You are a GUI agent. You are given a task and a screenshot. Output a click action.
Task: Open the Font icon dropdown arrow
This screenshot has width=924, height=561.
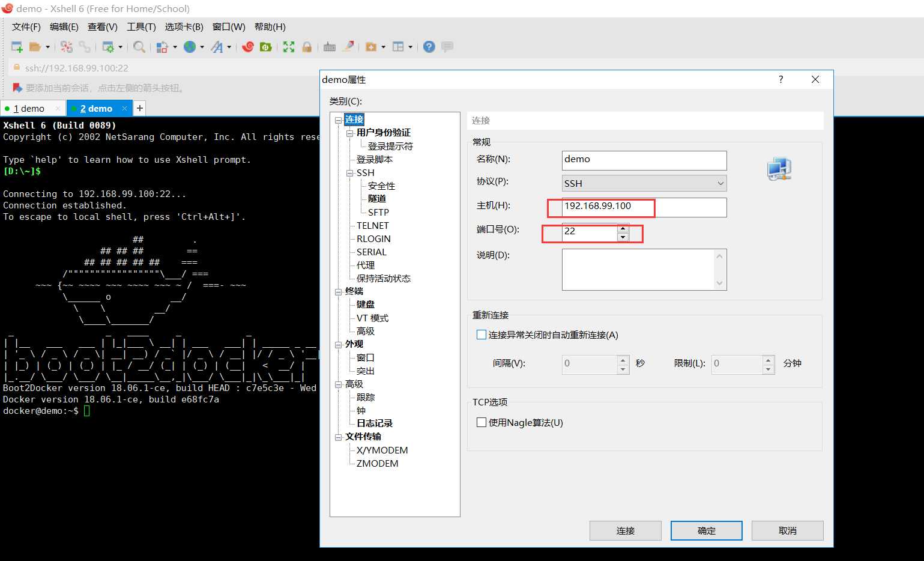229,47
